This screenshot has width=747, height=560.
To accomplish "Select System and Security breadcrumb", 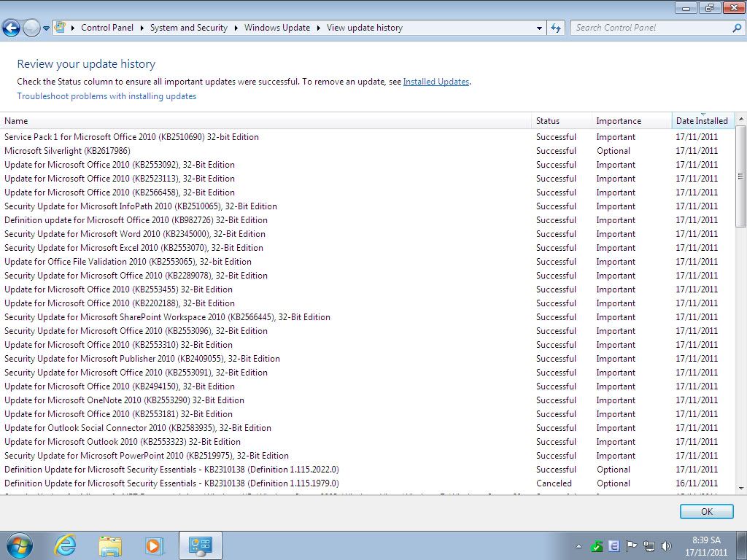I will tap(189, 28).
